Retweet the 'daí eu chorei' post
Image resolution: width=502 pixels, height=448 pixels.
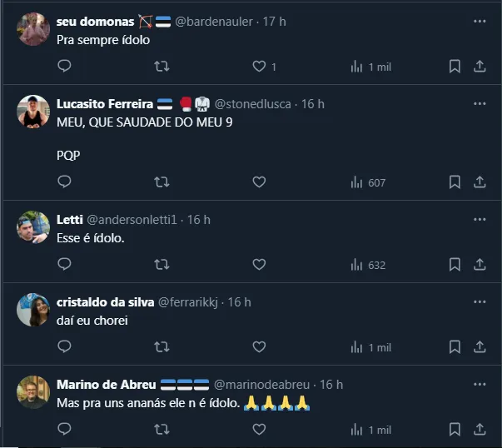click(162, 347)
